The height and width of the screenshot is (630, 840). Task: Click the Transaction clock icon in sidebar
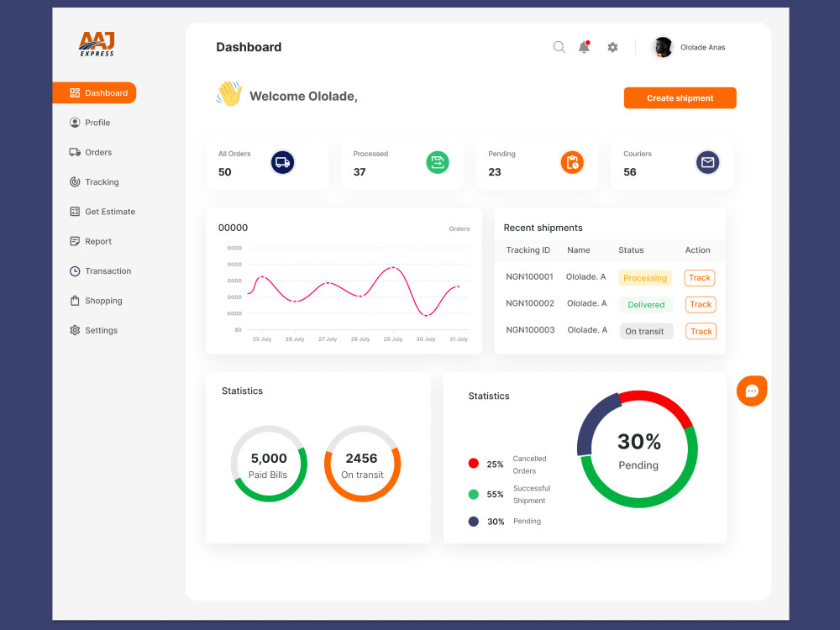pos(75,271)
